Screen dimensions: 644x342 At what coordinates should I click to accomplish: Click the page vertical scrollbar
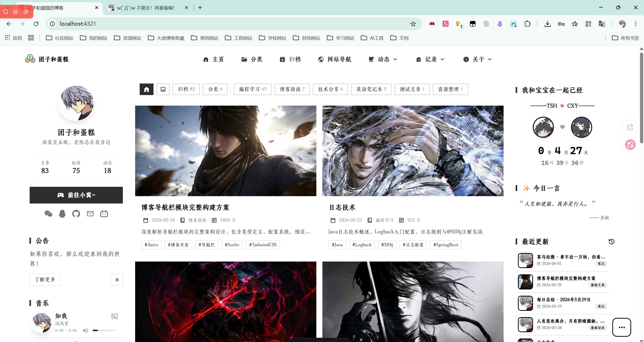click(x=641, y=98)
